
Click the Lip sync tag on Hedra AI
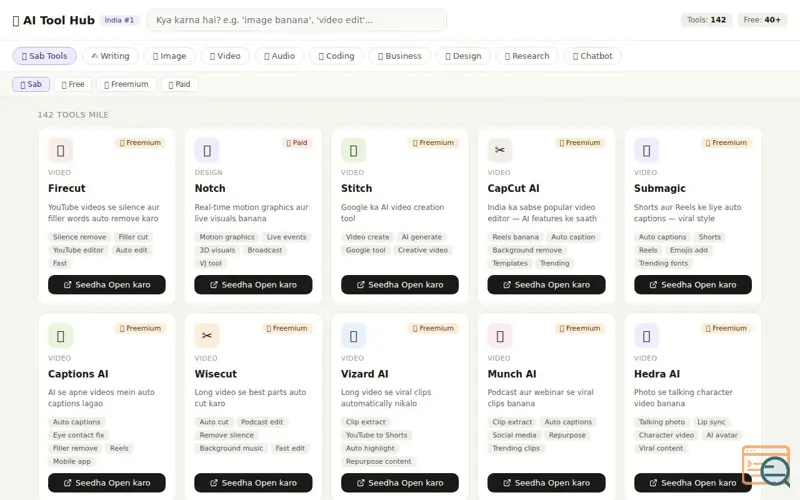pyautogui.click(x=711, y=422)
